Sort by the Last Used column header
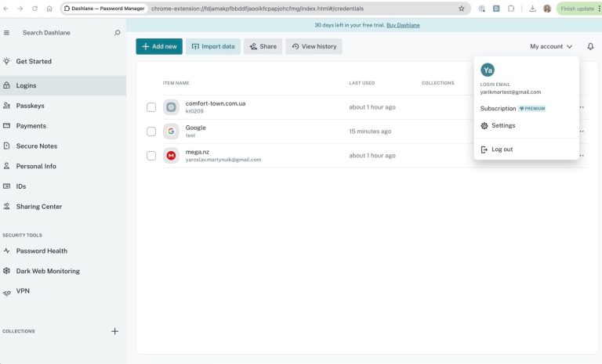602x364 pixels. [361, 83]
